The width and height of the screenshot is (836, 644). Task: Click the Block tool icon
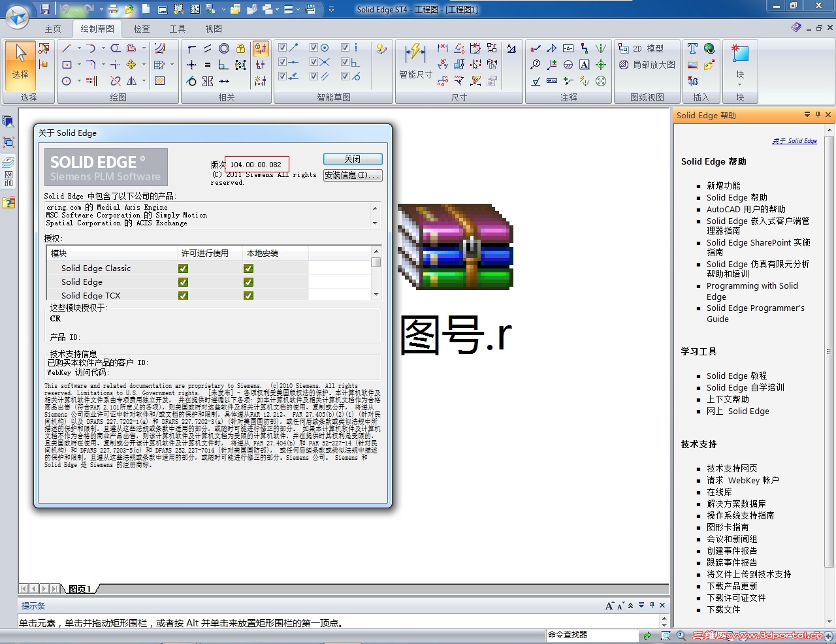click(x=740, y=54)
